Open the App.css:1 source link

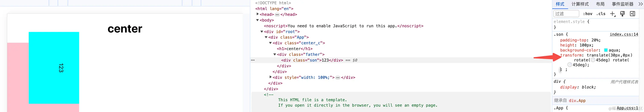point(627,108)
